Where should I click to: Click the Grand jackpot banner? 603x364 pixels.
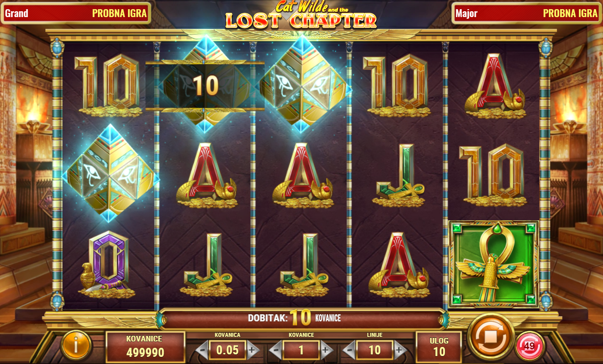(76, 13)
